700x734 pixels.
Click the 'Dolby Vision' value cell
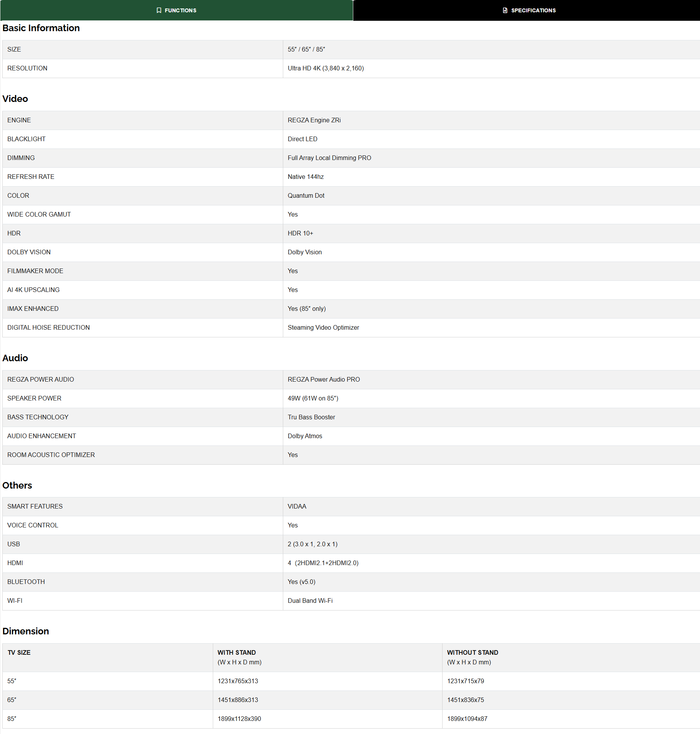491,252
